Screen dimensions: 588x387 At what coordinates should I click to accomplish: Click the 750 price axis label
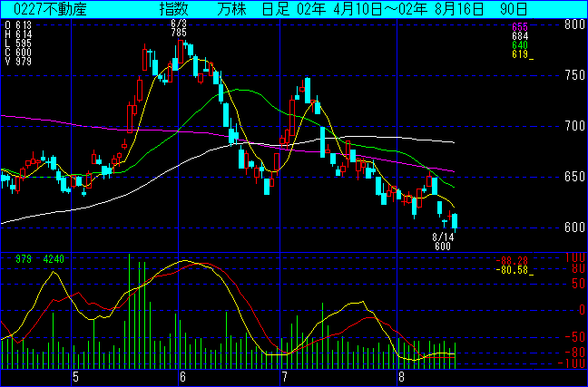(x=575, y=75)
